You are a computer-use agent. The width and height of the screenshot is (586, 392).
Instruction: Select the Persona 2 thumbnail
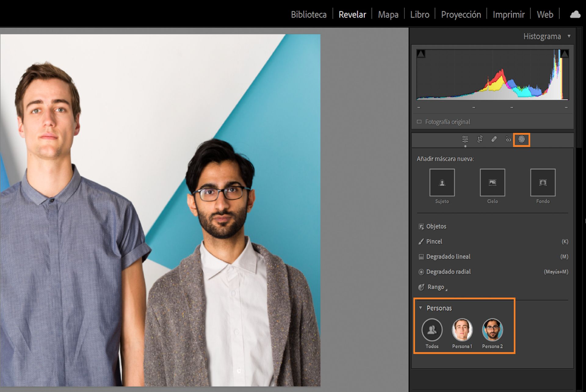coord(492,330)
